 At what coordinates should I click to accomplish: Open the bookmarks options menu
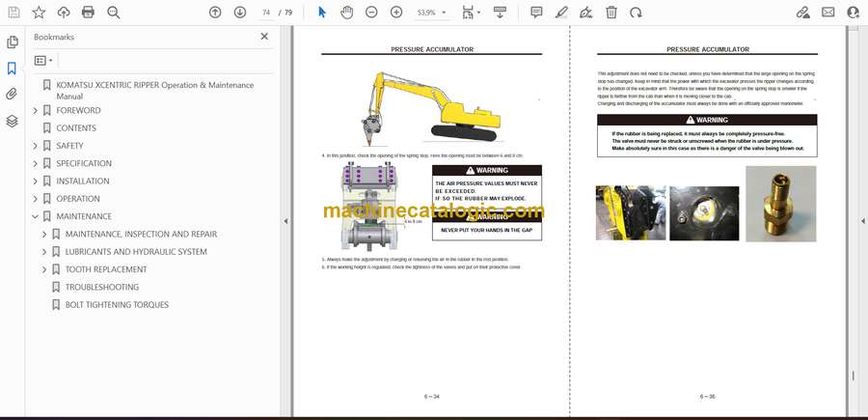[43, 60]
